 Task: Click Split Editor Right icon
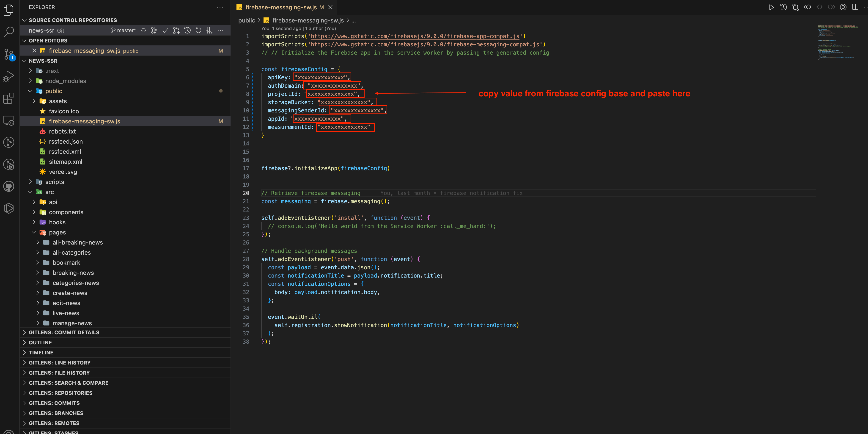pos(855,7)
